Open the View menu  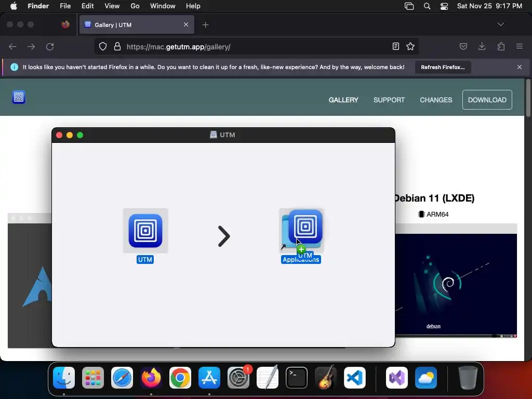point(112,6)
